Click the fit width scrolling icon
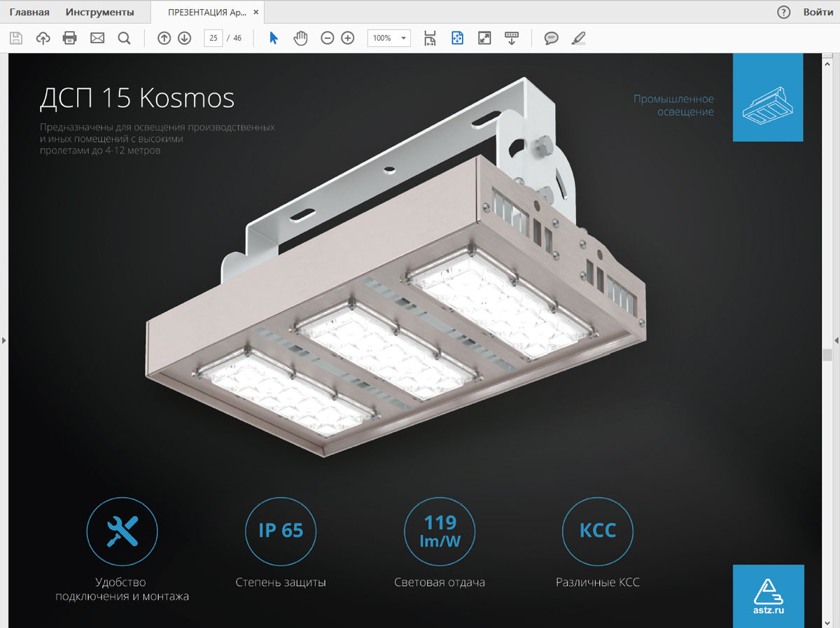This screenshot has width=840, height=628. coord(430,39)
